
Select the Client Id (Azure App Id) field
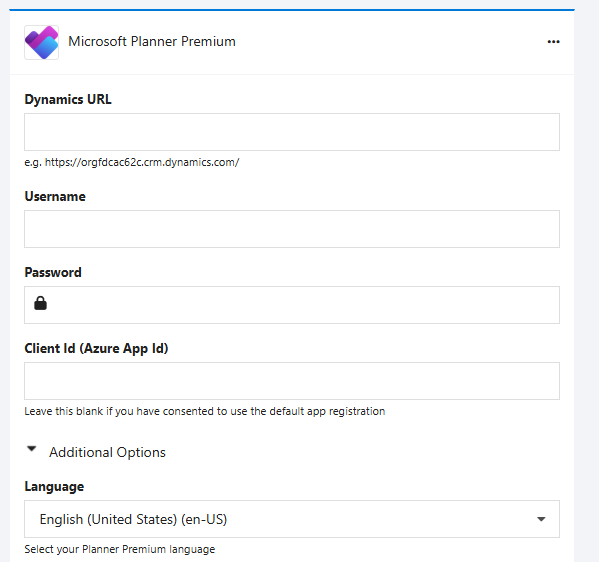292,381
